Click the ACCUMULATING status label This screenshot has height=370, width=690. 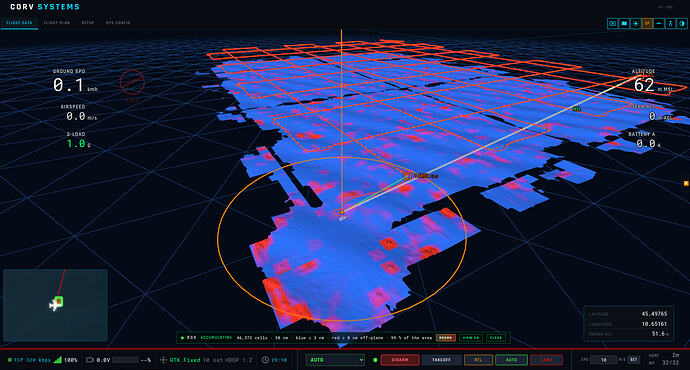tap(216, 338)
